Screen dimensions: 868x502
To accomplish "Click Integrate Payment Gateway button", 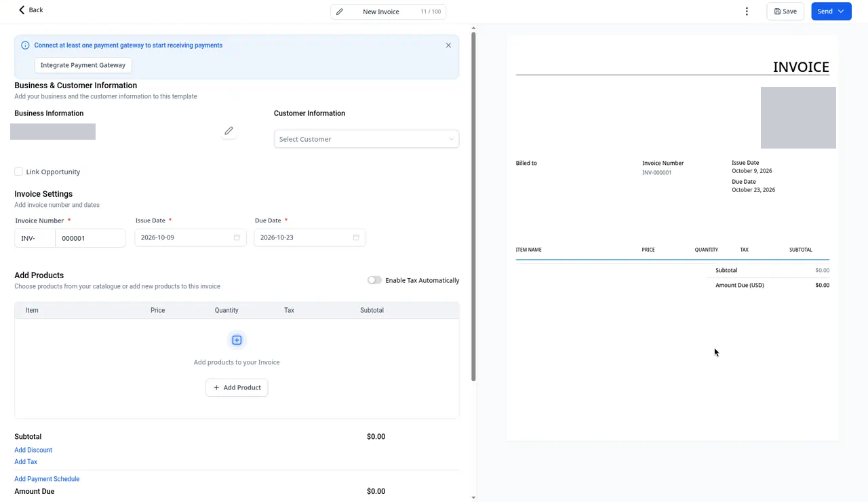I will (83, 65).
